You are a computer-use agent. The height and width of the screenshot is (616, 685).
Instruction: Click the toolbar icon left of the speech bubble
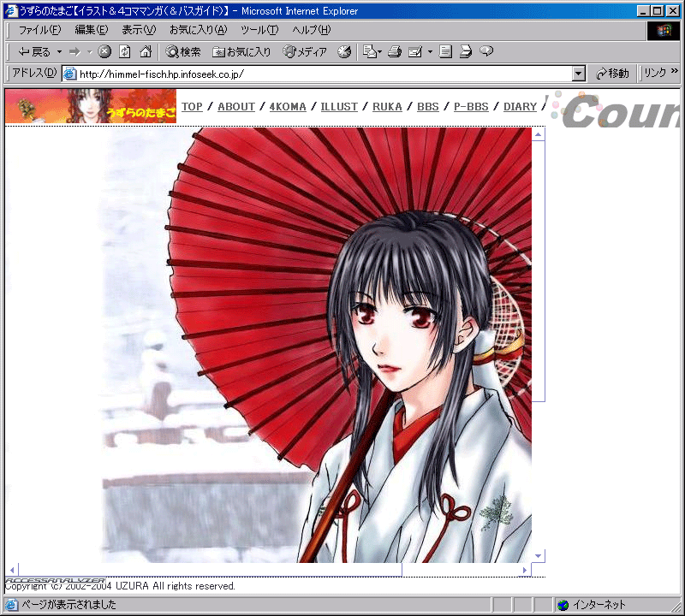coord(466,52)
